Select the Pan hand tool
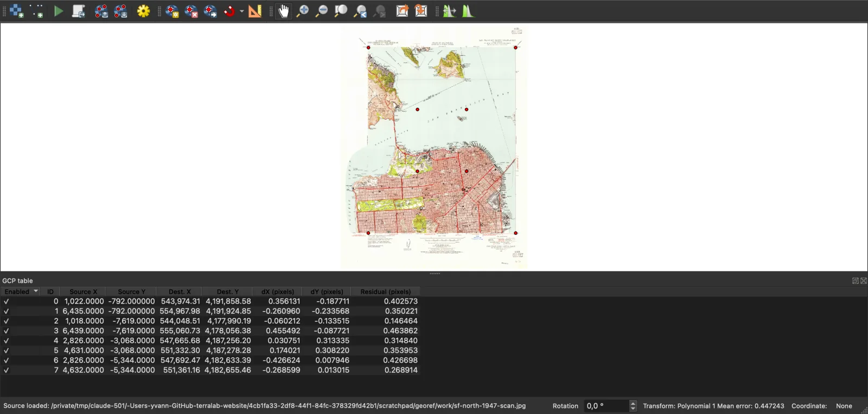Image resolution: width=868 pixels, height=414 pixels. pyautogui.click(x=284, y=11)
